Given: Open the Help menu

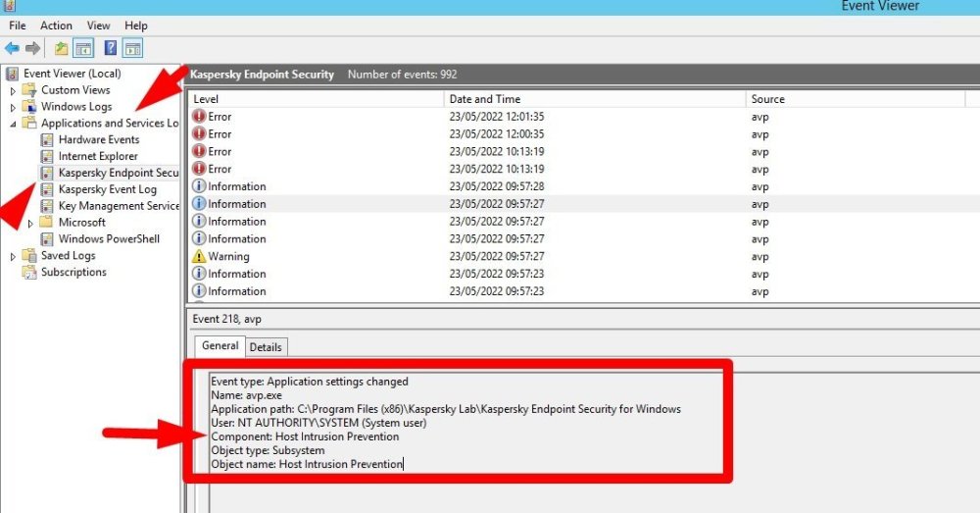Looking at the screenshot, I should [135, 26].
